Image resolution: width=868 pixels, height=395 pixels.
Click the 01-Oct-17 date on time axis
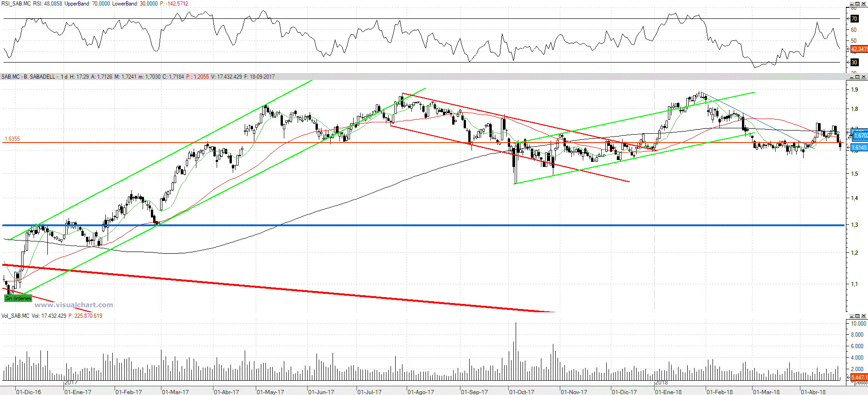pos(522,392)
